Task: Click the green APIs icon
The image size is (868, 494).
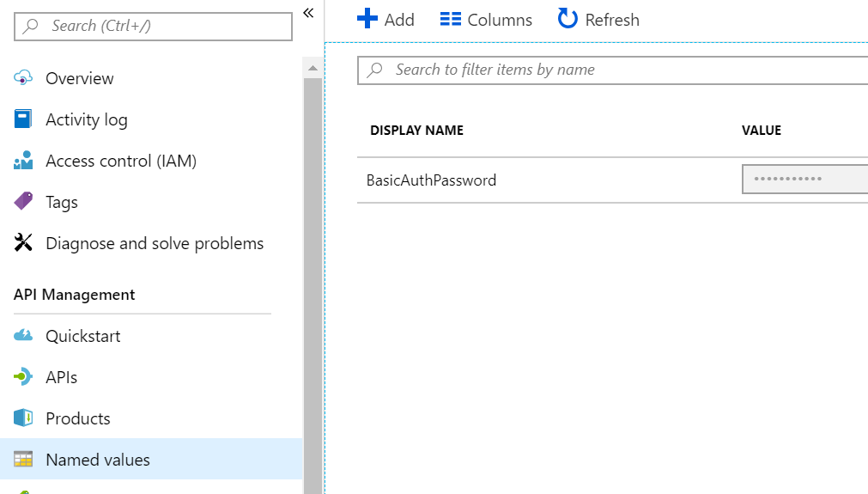Action: 23,377
